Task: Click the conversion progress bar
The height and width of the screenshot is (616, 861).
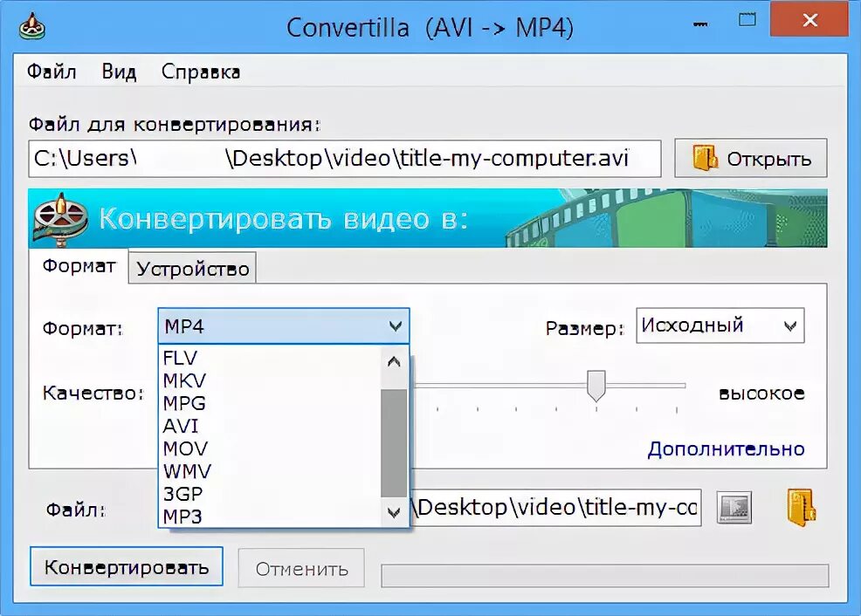Action: 604,575
